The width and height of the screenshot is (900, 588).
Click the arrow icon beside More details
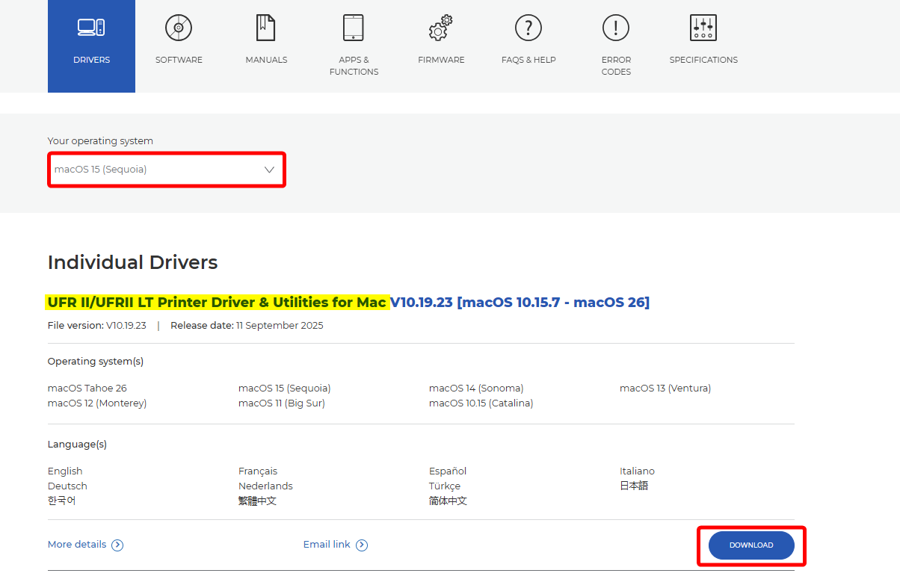coord(117,545)
